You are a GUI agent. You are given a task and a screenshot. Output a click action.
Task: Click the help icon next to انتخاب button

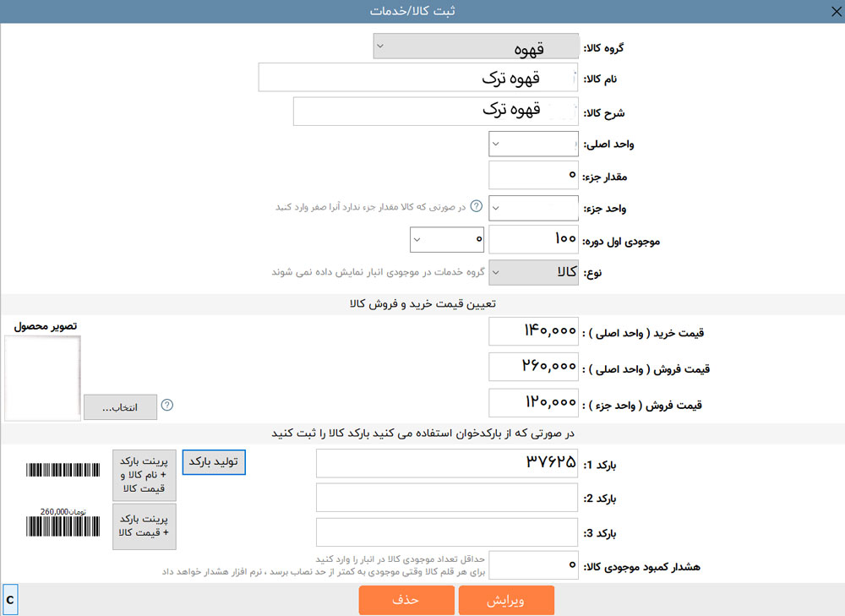[x=167, y=406]
